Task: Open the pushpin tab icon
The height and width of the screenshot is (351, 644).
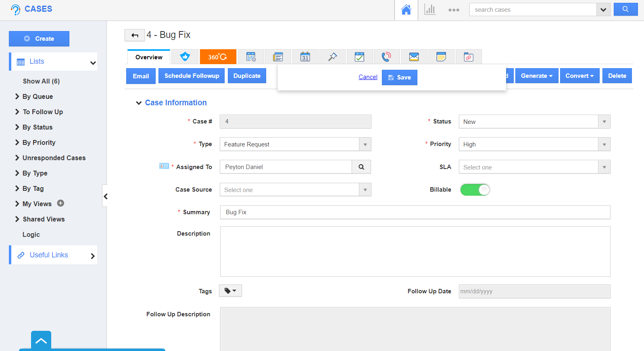Action: [332, 57]
